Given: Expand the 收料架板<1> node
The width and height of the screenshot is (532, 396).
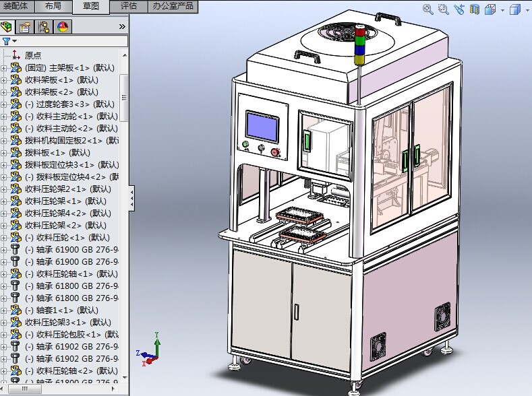Looking at the screenshot, I should tap(4, 80).
